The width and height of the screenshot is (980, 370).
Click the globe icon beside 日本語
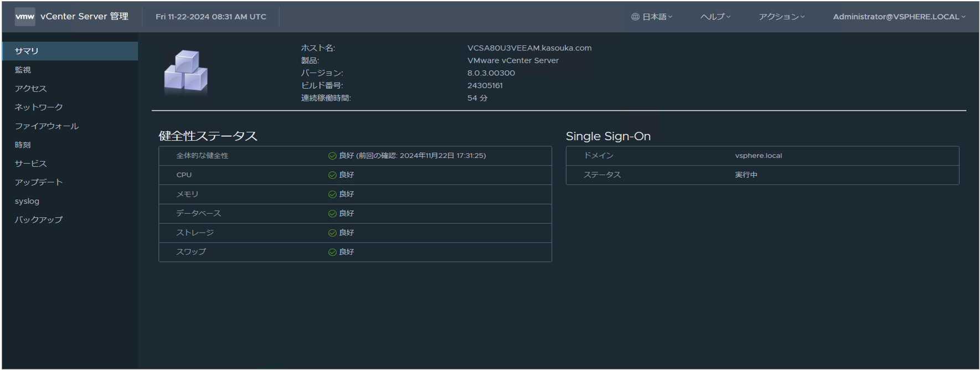(635, 17)
